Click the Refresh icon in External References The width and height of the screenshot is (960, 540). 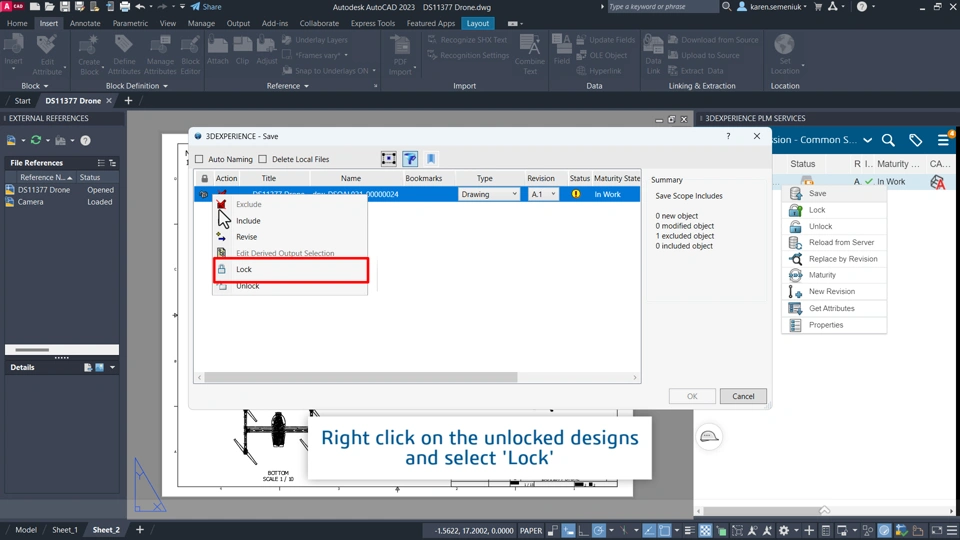pos(36,140)
